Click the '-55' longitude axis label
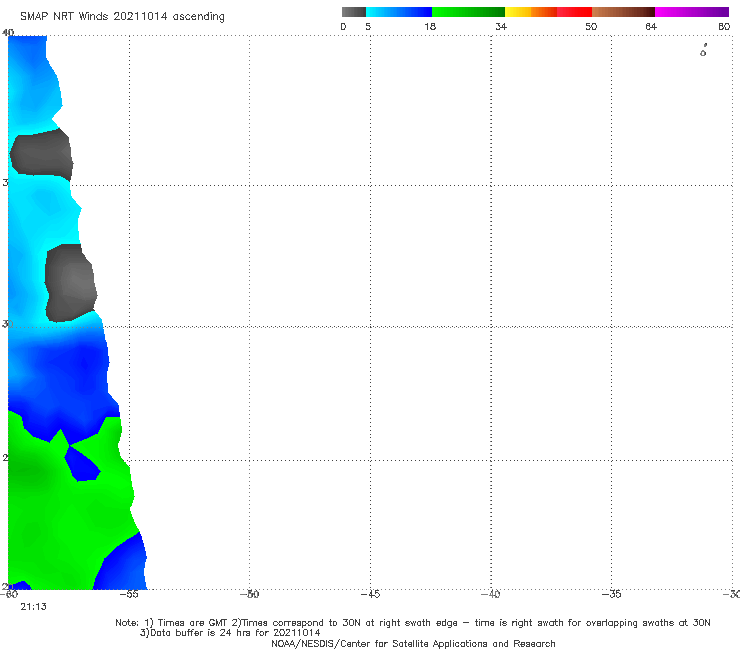The image size is (740, 650). 129,594
